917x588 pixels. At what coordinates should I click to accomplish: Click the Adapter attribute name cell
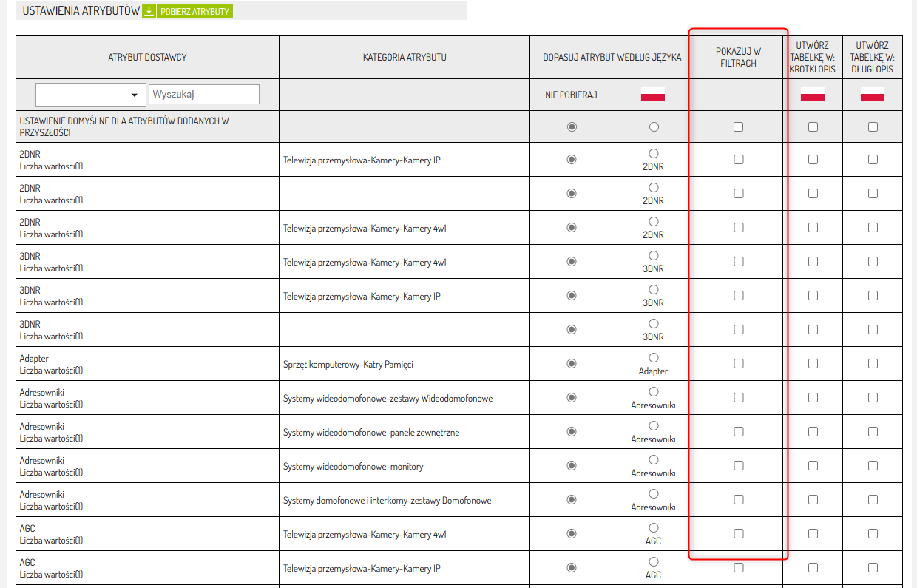[x=147, y=364]
